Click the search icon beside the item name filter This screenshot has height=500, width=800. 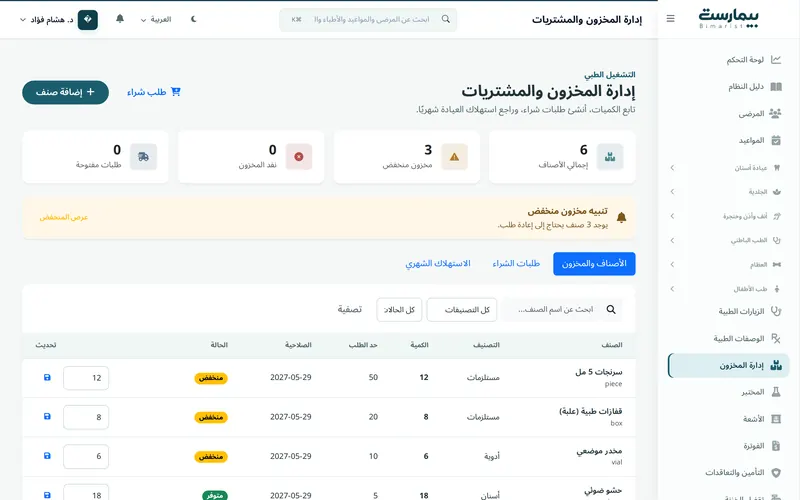point(611,309)
